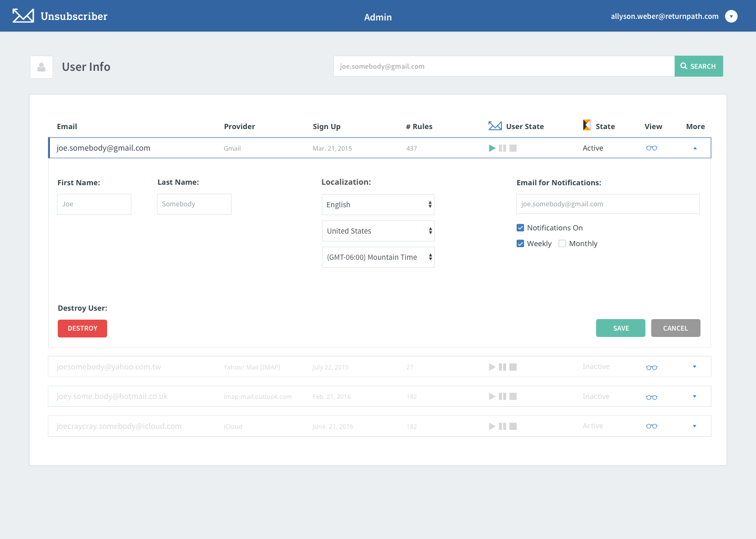Image resolution: width=756 pixels, height=539 pixels.
Task: Click the Mar. 21, 2015 sign up date
Action: [x=332, y=149]
